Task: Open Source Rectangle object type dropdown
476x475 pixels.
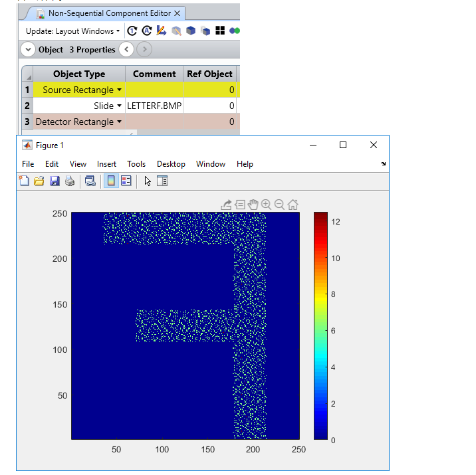Action: [120, 90]
